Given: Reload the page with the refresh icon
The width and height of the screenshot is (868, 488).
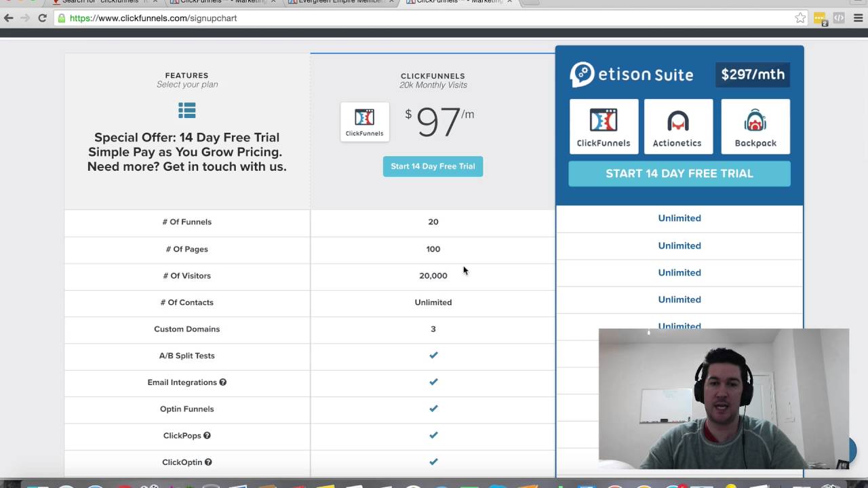Looking at the screenshot, I should click(x=42, y=18).
